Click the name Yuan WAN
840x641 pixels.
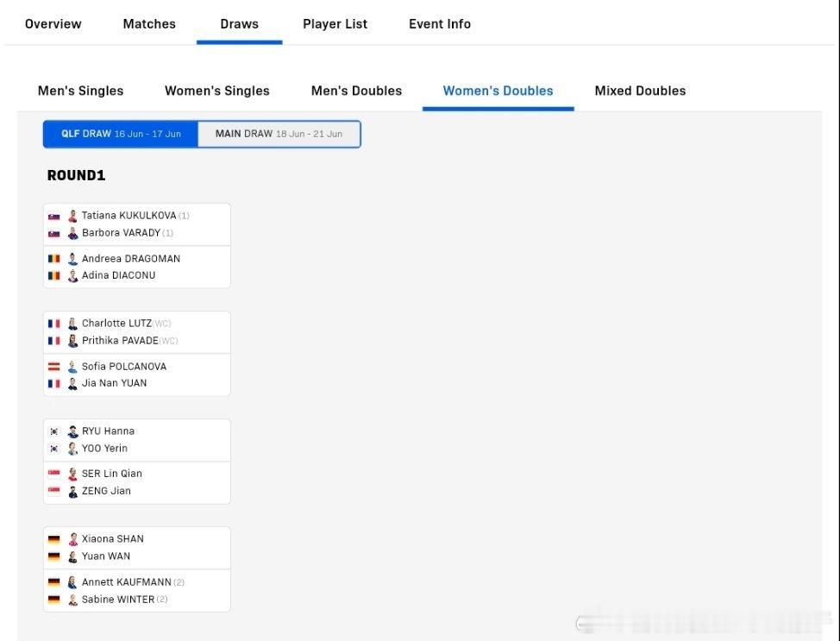coord(106,556)
